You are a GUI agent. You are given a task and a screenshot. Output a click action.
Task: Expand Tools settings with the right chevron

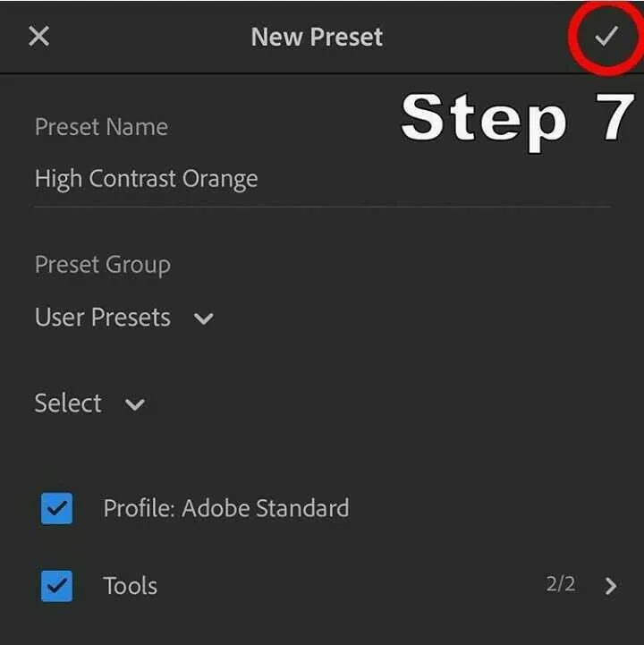611,586
